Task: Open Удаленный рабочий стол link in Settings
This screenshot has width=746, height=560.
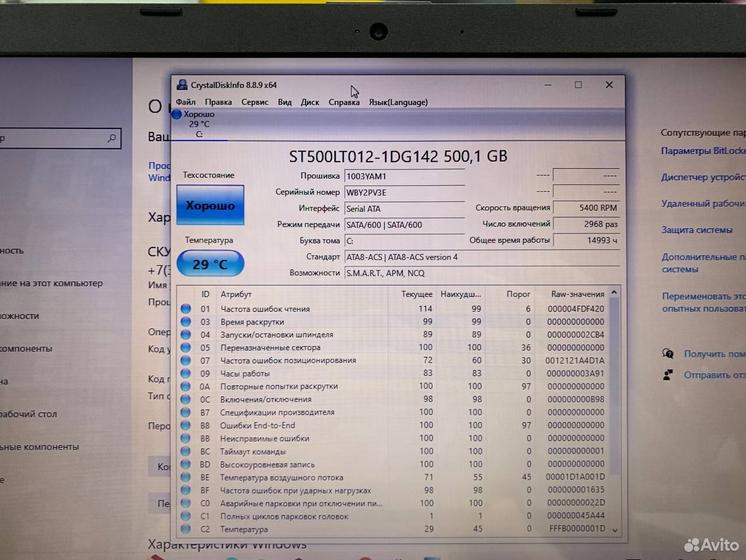Action: (703, 203)
